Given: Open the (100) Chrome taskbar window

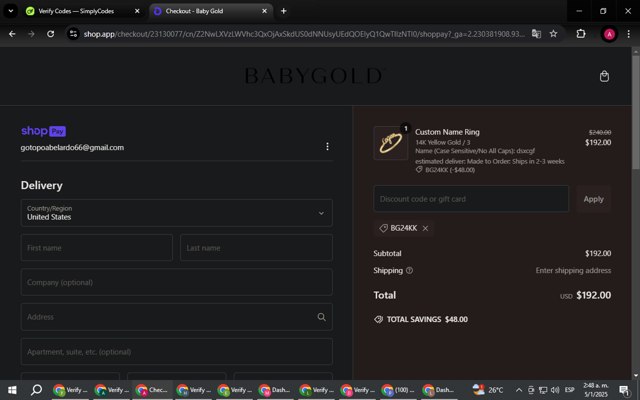Looking at the screenshot, I should (398, 390).
